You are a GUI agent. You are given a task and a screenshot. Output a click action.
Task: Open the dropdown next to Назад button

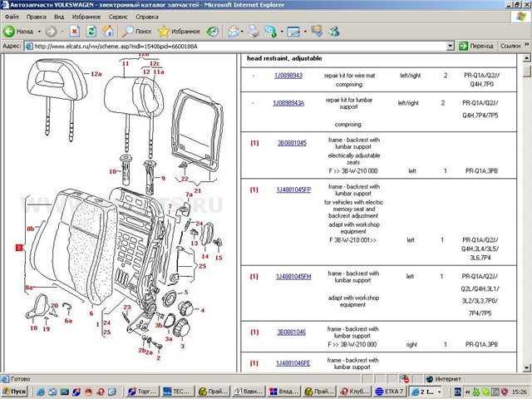[x=39, y=32]
